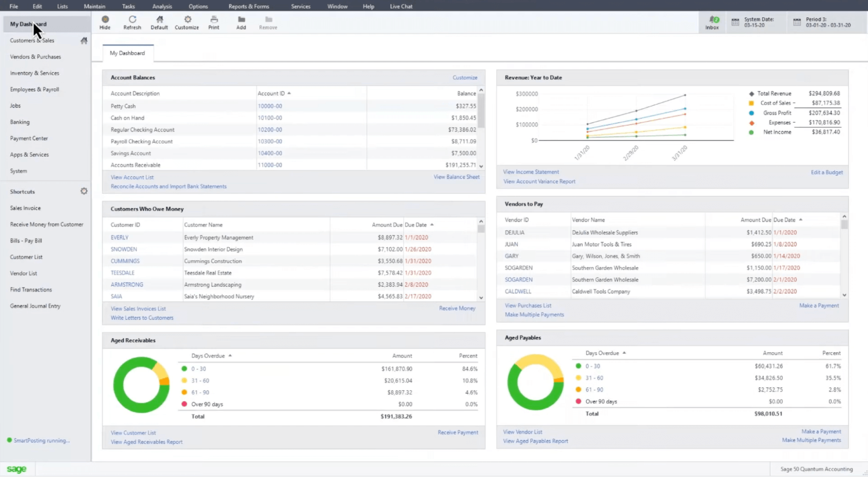The image size is (868, 477).
Task: Click the home icon beside Customers & Sales
Action: coord(84,40)
